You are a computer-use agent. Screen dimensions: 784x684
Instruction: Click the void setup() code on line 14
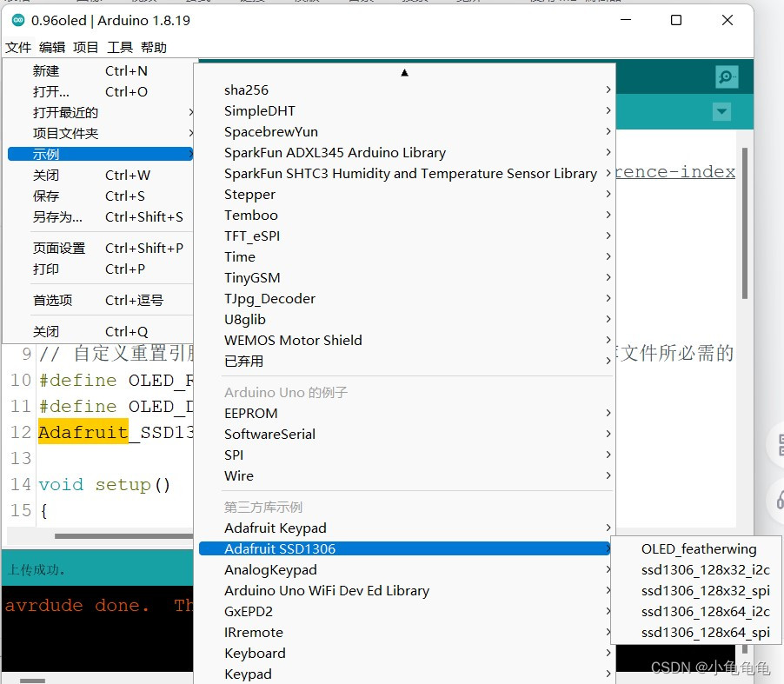point(104,484)
